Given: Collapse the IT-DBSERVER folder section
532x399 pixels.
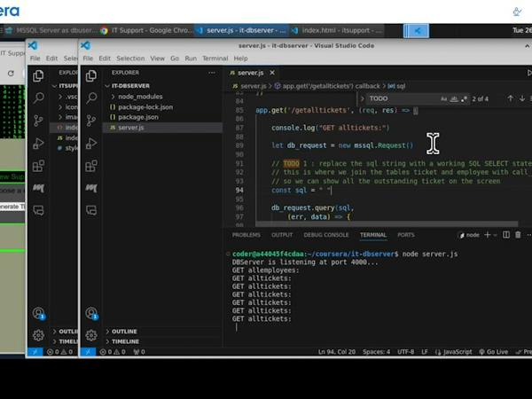Looking at the screenshot, I should coord(130,86).
